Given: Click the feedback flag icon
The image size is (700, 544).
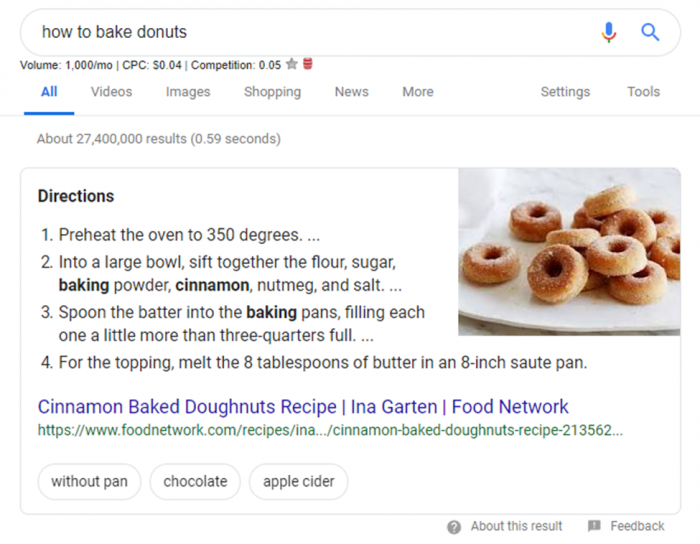Looking at the screenshot, I should click(x=594, y=526).
